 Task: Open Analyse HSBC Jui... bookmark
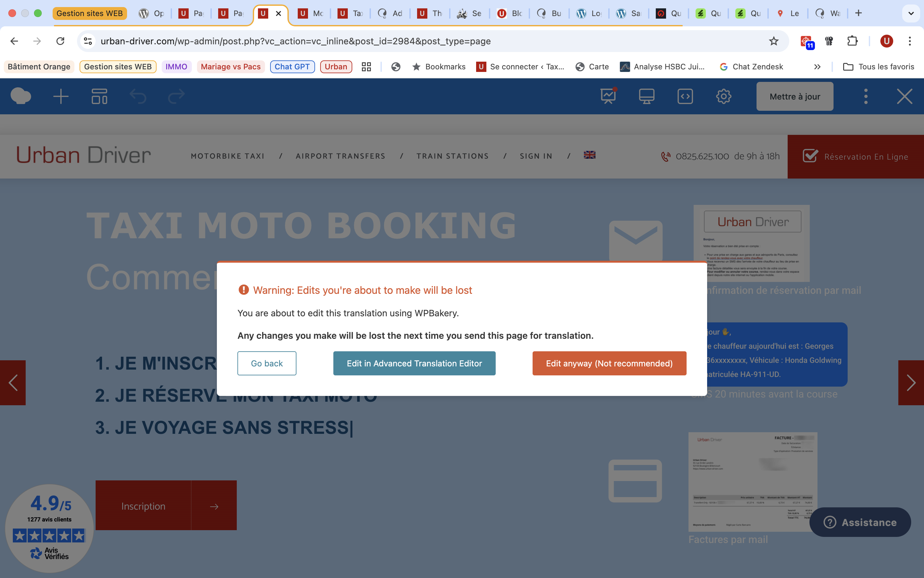(x=663, y=66)
